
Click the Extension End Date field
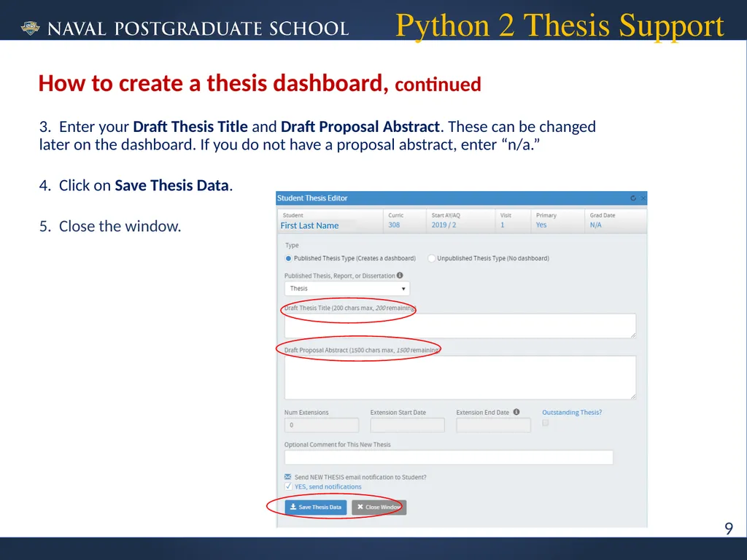(x=493, y=425)
